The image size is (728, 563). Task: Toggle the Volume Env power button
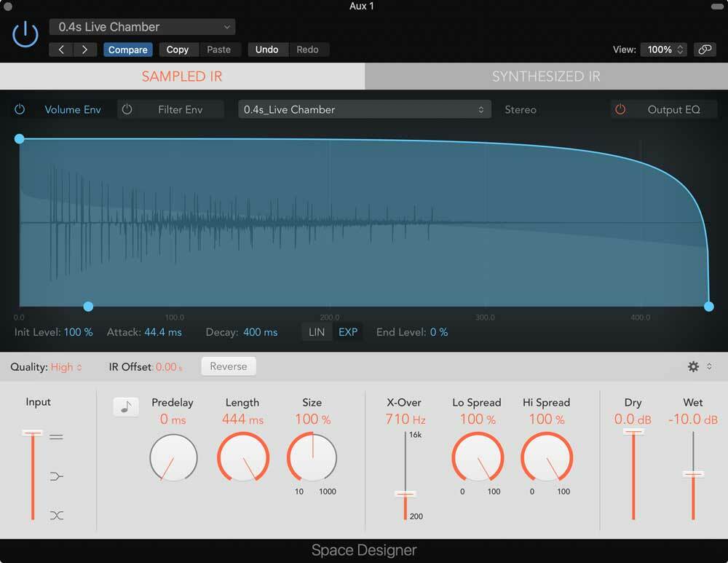pos(20,109)
